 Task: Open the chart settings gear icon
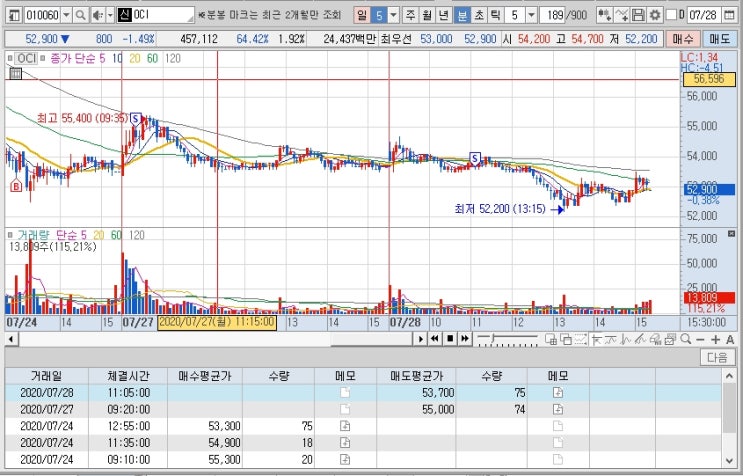[x=655, y=15]
